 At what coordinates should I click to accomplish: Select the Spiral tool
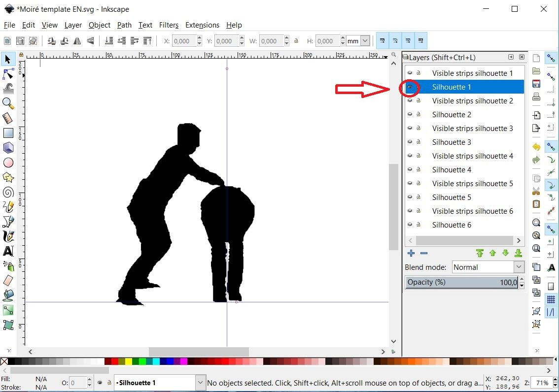[x=7, y=192]
